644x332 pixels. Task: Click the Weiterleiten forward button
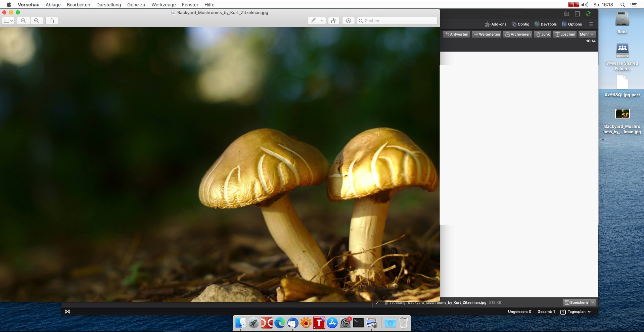click(487, 34)
